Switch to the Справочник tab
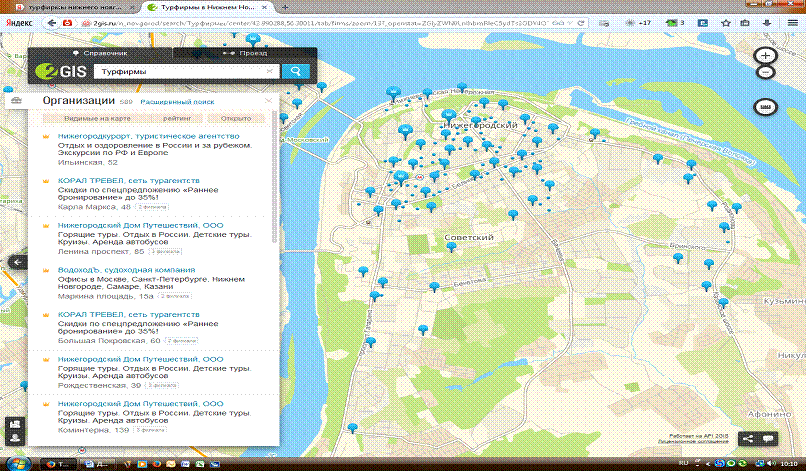 [x=101, y=52]
